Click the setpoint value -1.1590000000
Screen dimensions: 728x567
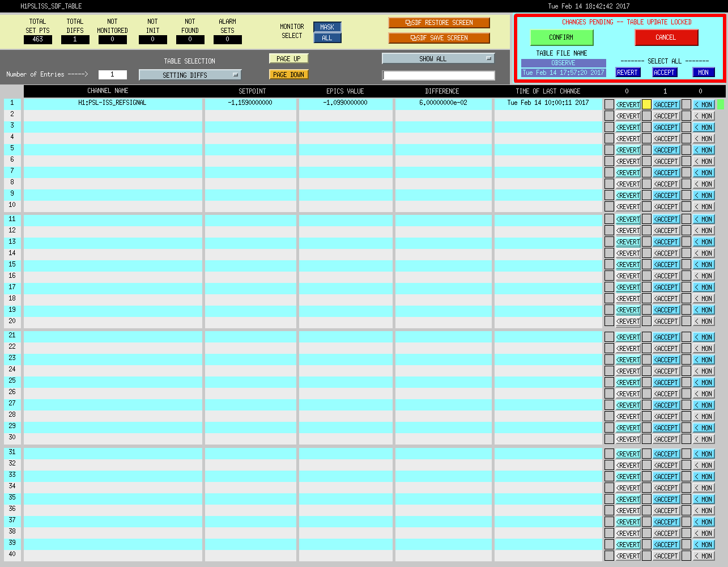click(x=250, y=103)
